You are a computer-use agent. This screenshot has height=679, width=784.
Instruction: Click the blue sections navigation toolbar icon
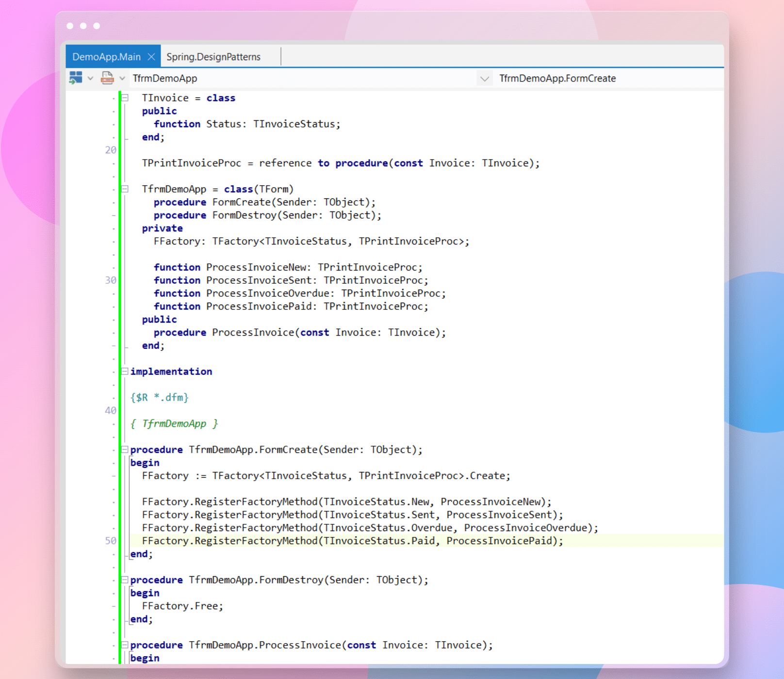pyautogui.click(x=76, y=78)
